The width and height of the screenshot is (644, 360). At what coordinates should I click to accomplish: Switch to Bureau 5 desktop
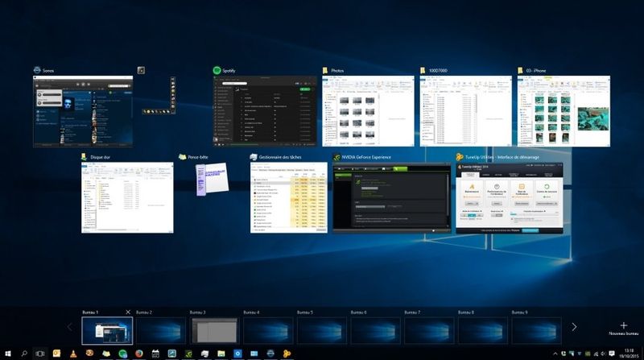(321, 330)
